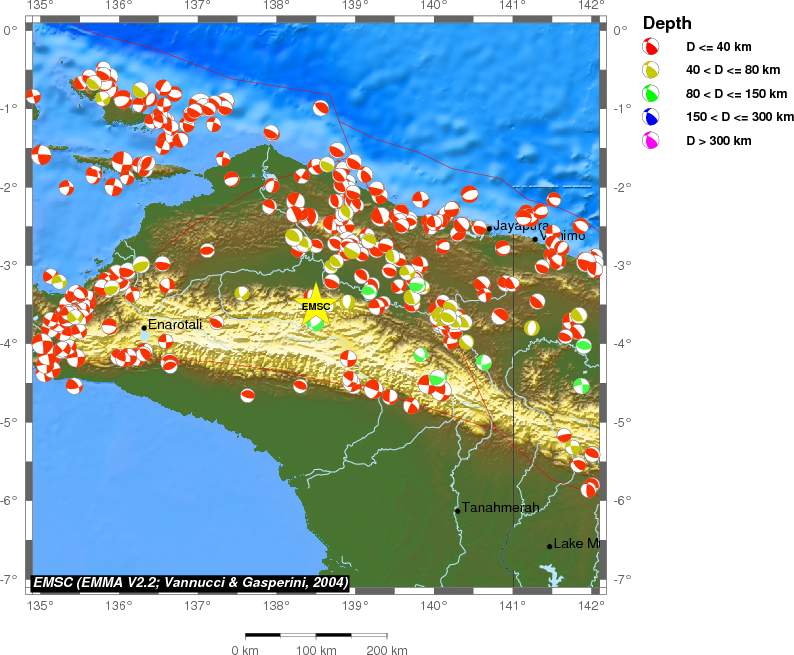Select the Enarotali city dot
The width and height of the screenshot is (794, 655).
(x=144, y=328)
